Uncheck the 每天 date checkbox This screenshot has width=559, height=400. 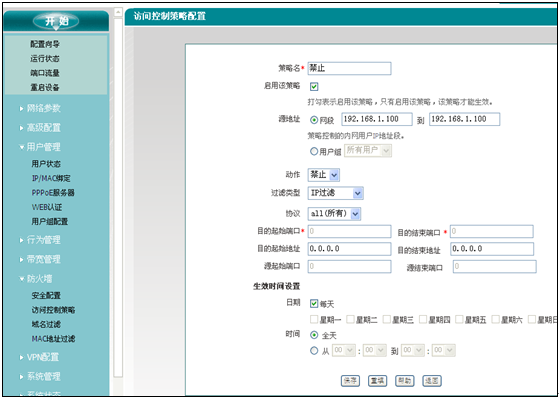[x=314, y=303]
